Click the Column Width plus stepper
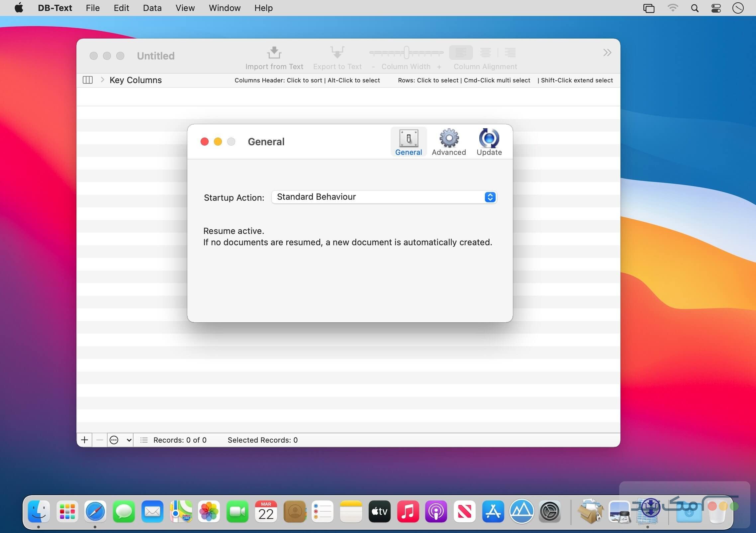 pos(438,66)
